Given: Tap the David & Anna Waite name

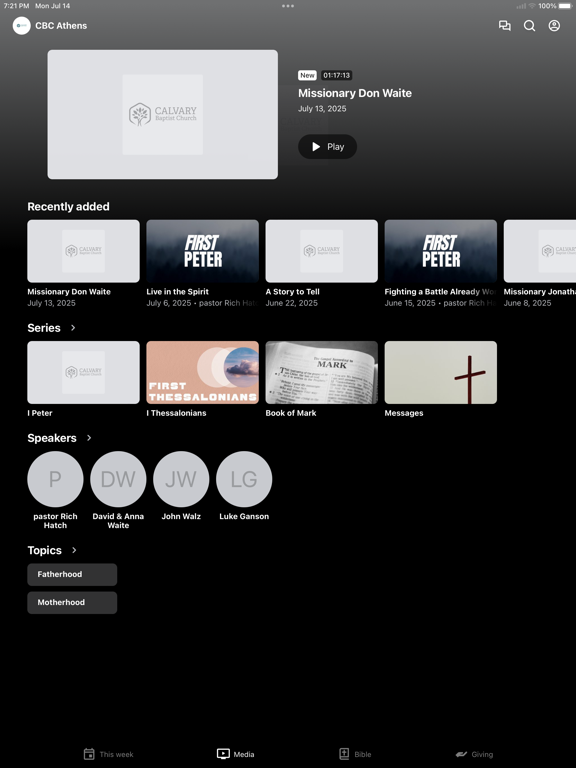Looking at the screenshot, I should tap(118, 521).
